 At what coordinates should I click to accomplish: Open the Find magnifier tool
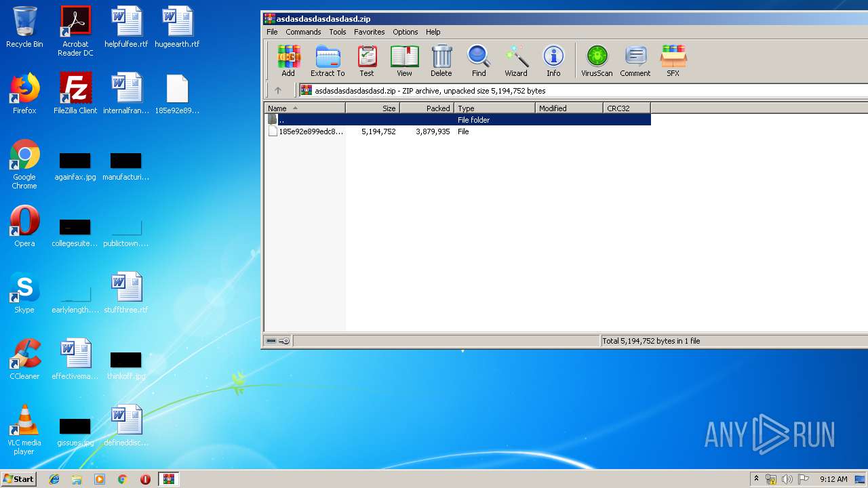point(479,61)
